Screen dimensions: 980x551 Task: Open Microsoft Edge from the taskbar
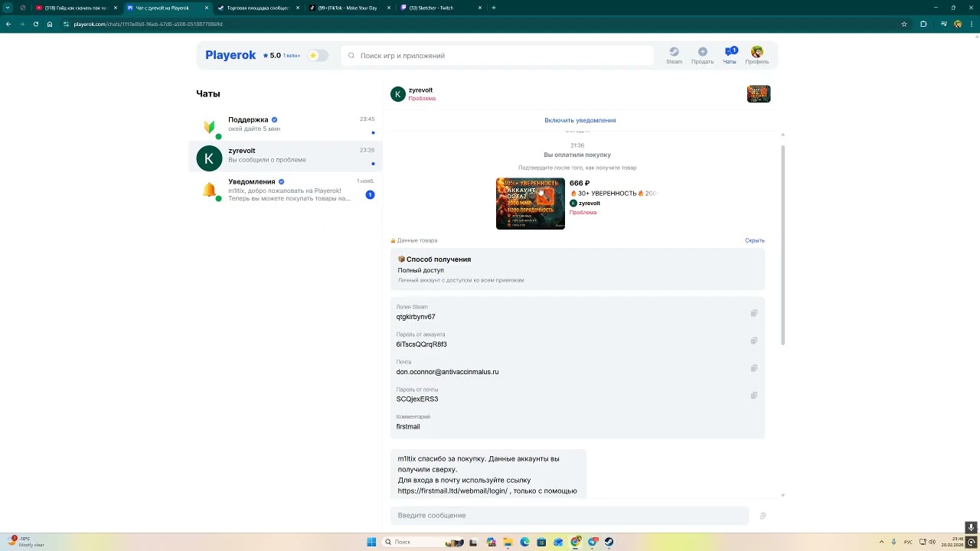pos(524,542)
